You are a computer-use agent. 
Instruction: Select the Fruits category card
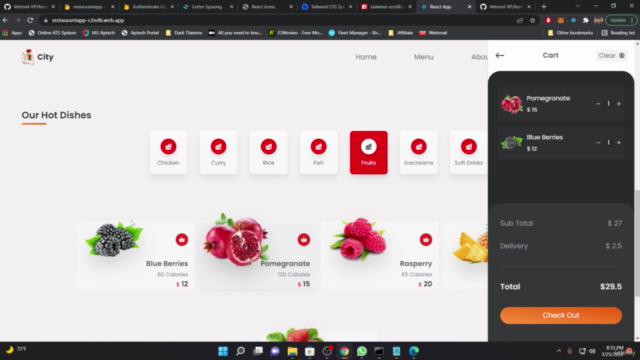tap(369, 153)
